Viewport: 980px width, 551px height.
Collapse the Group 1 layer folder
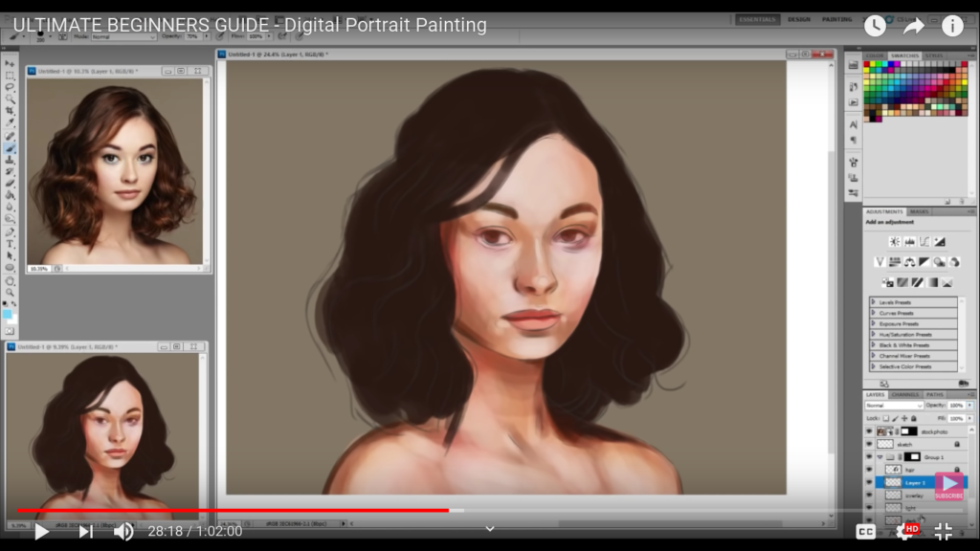(880, 457)
